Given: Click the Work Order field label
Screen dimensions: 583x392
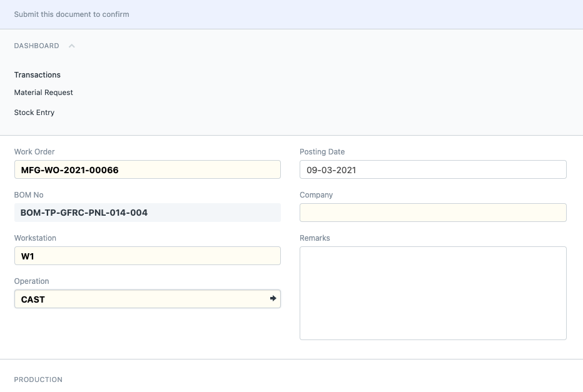Looking at the screenshot, I should pos(34,151).
